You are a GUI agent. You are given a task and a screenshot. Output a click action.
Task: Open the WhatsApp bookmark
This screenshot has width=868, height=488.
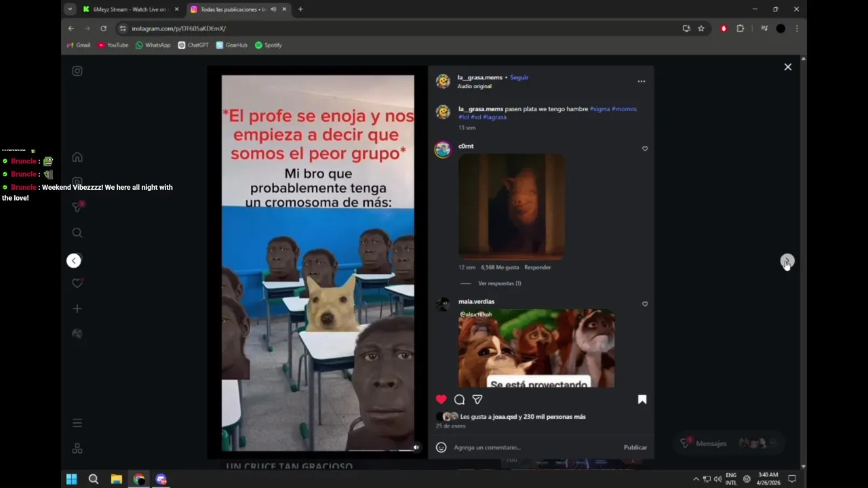tap(153, 45)
